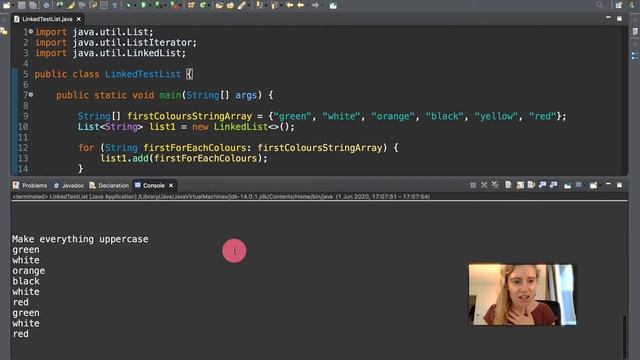Navigate Forward with grey arrow
Image resolution: width=640 pixels, height=360 pixels.
316,5
